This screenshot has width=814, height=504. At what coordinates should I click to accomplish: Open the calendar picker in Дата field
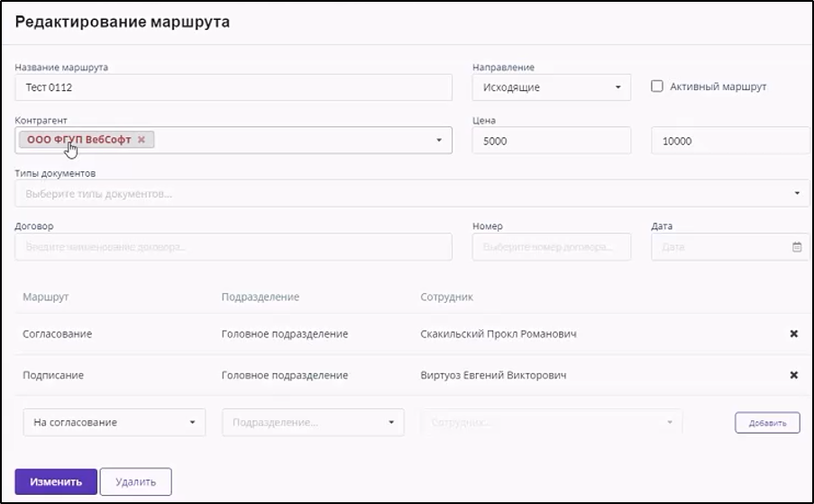796,247
